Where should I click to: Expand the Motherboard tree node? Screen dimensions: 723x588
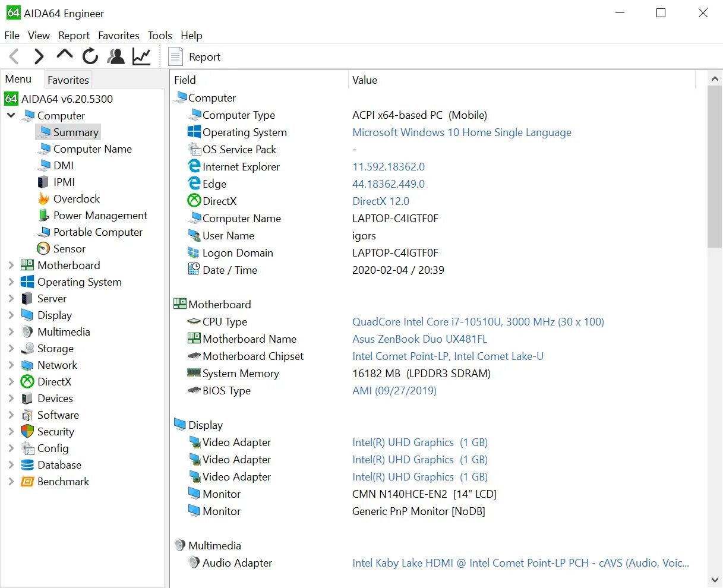[x=11, y=265]
